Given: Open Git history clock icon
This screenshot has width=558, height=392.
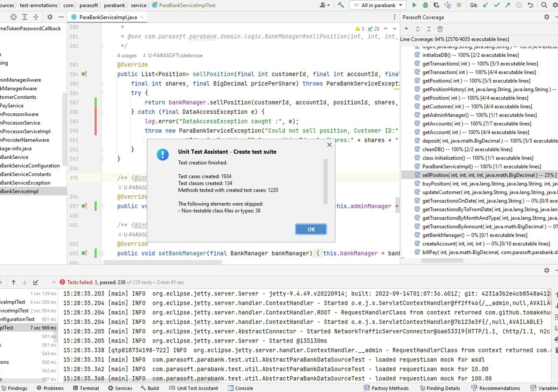Looking at the screenshot, I should (x=519, y=5).
